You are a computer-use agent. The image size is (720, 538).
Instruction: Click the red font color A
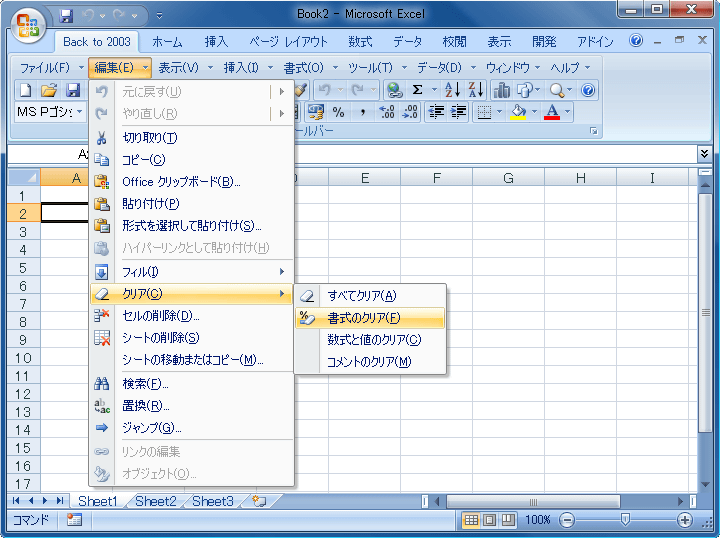[552, 112]
